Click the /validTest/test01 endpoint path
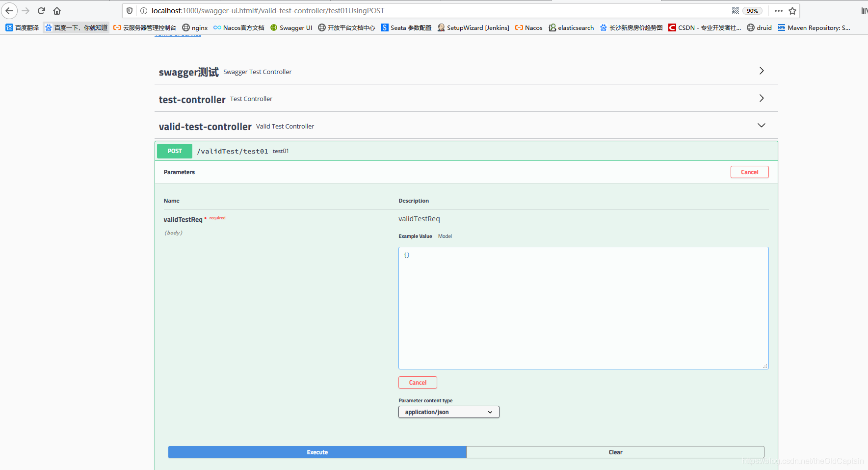Image resolution: width=868 pixels, height=470 pixels. pos(233,151)
